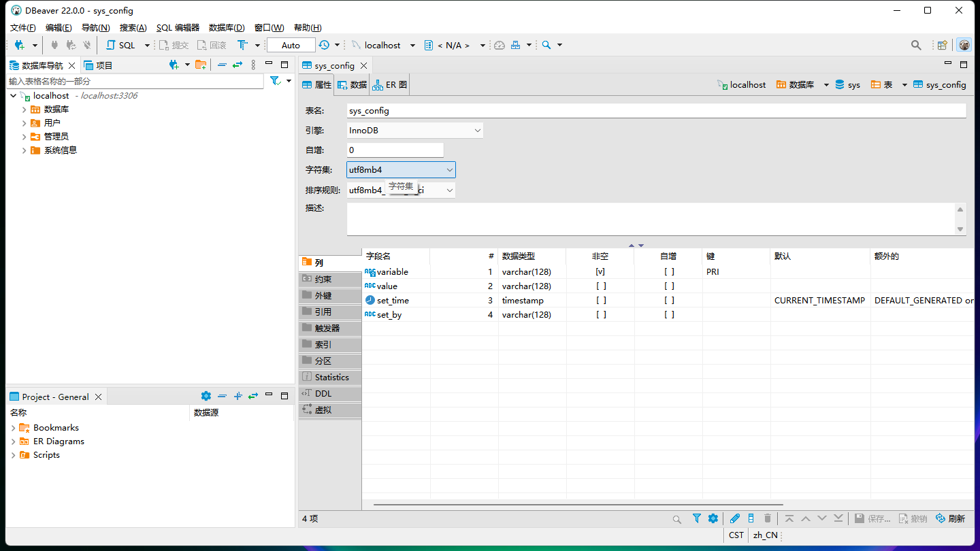
Task: Open the DDL side tab
Action: [329, 394]
